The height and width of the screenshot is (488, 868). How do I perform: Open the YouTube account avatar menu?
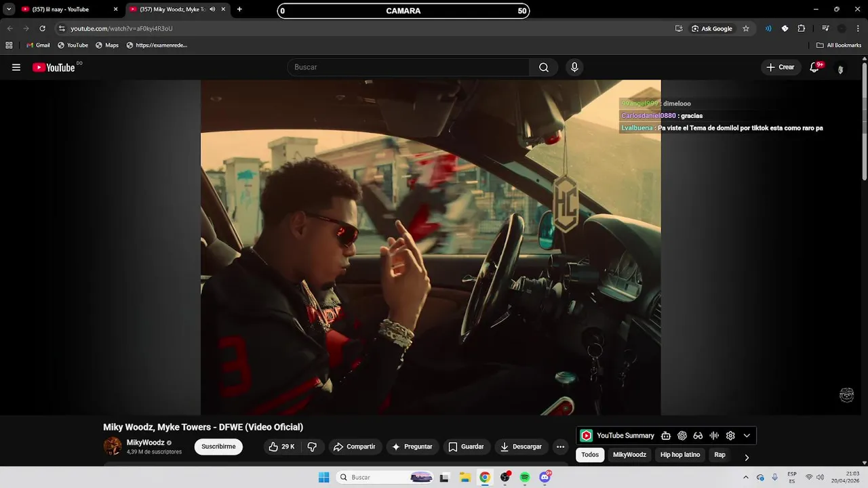[841, 69]
